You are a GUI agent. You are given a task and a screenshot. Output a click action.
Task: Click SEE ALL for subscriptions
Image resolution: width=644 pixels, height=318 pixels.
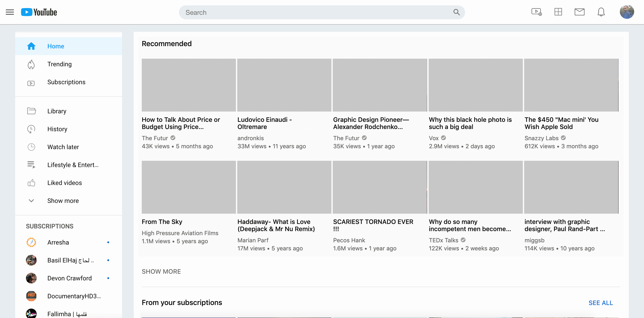600,303
